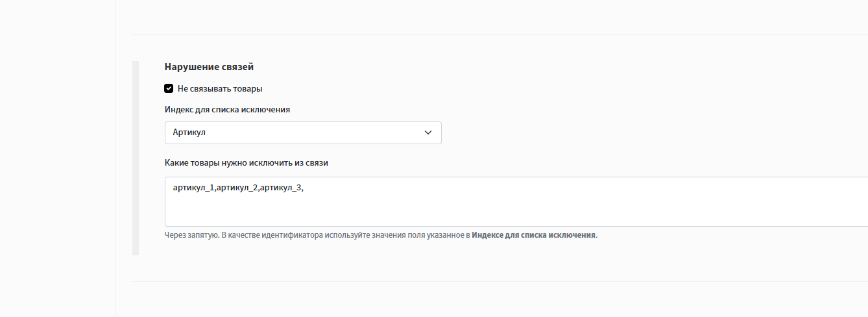Click after the trailing comma in the exclusion list

[x=306, y=188]
